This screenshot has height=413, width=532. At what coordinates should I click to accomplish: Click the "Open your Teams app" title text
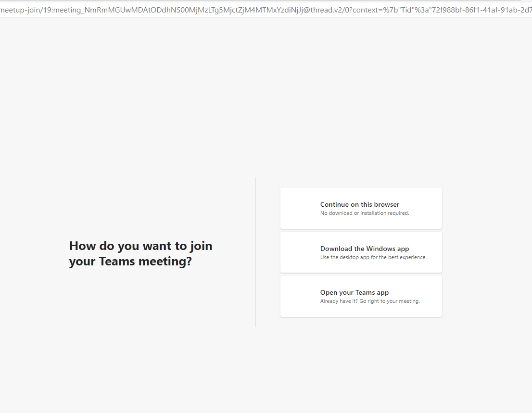tap(355, 292)
